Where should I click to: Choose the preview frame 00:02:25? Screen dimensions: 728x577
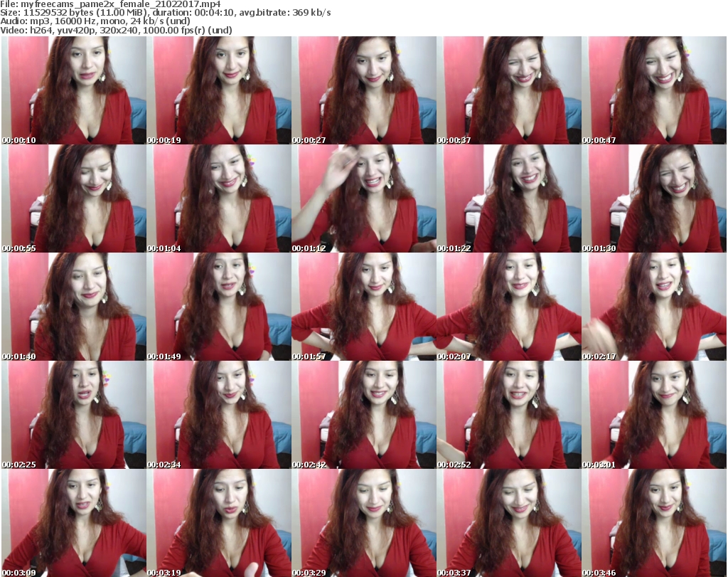(x=74, y=415)
